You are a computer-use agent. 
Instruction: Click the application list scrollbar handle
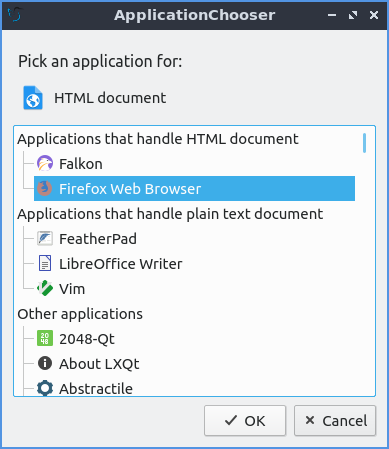click(x=365, y=143)
